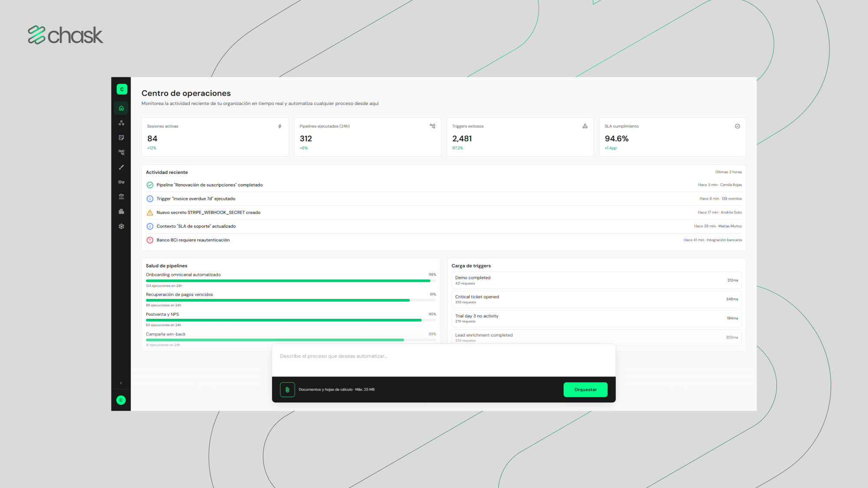Image resolution: width=868 pixels, height=488 pixels.
Task: Click the 'Carga de triggers' heading
Action: (471, 266)
